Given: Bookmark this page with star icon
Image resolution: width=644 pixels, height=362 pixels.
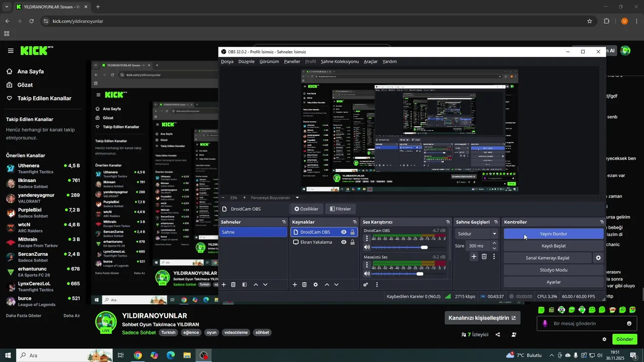Looking at the screenshot, I should 590,21.
